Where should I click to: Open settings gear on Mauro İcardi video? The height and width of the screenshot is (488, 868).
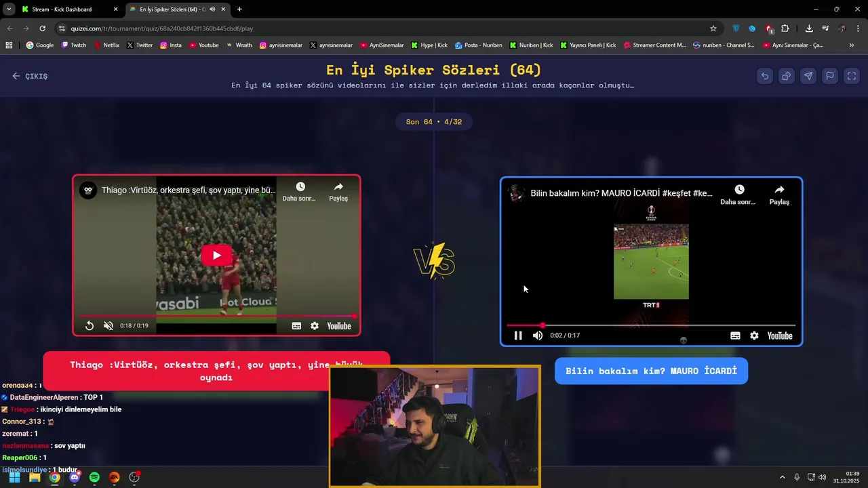pyautogui.click(x=754, y=335)
